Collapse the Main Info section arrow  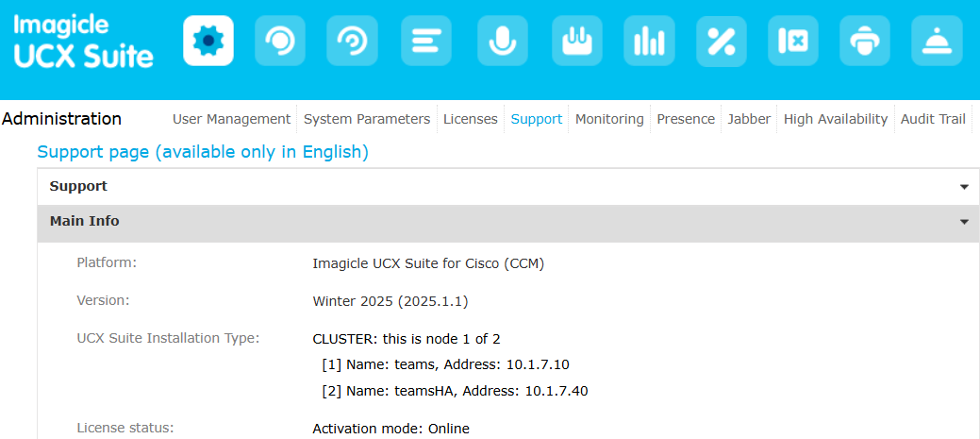(964, 222)
